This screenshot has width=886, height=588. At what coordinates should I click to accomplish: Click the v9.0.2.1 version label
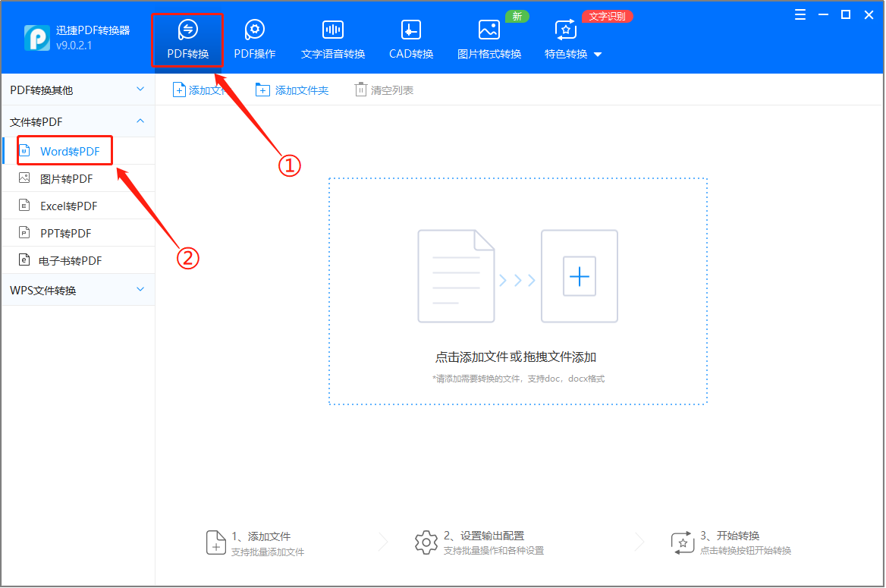74,46
